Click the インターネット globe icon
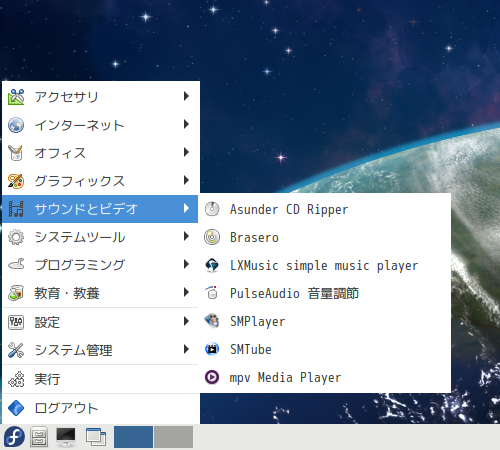 coord(16,125)
